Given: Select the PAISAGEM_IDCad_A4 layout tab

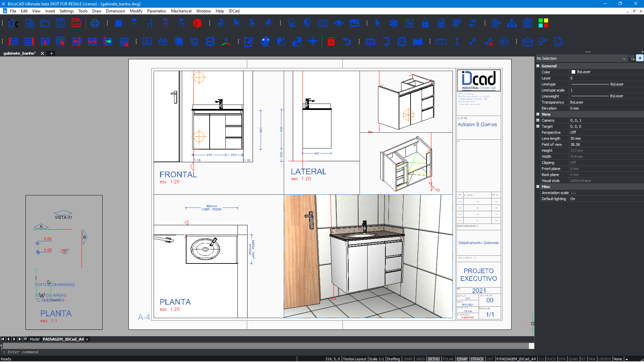Looking at the screenshot, I should coord(63,339).
